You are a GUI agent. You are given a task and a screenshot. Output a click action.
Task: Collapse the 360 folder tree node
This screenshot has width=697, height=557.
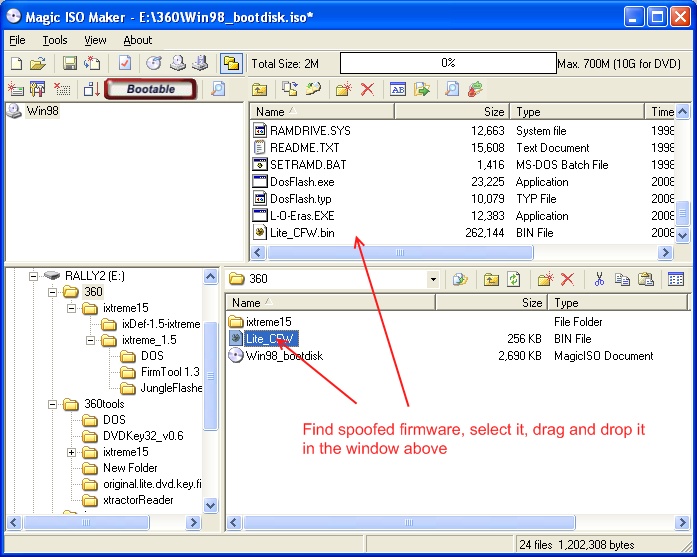tap(52, 292)
